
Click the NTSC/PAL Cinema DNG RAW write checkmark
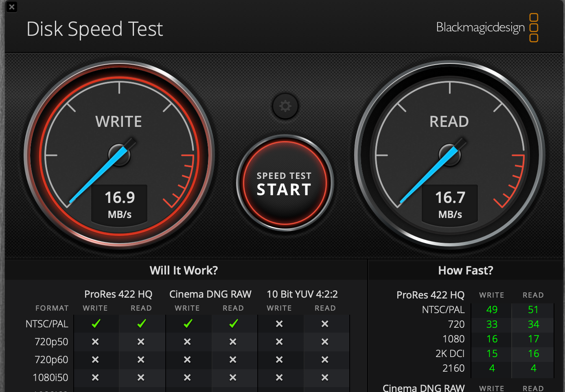click(188, 324)
